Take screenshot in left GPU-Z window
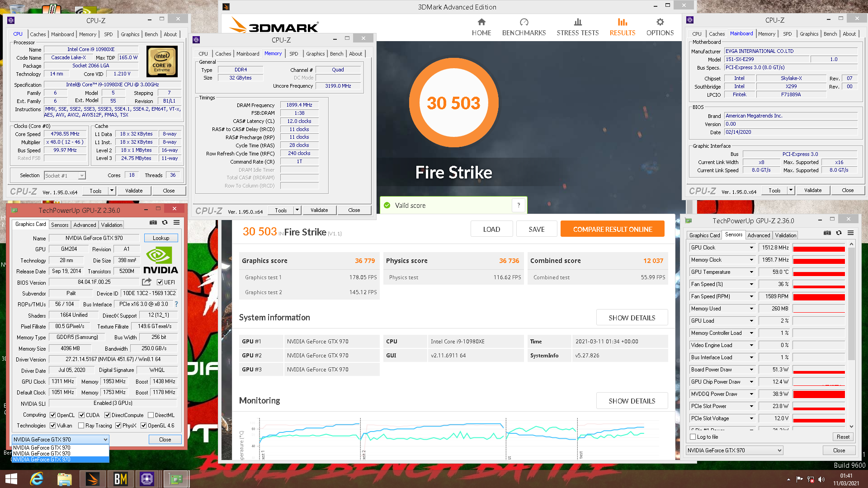Screen dimensions: 868x488 pyautogui.click(x=153, y=222)
